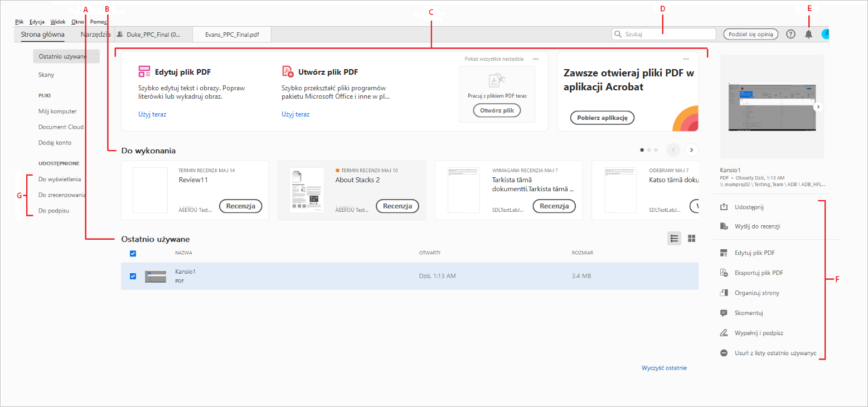868x407 pixels.
Task: Select Do wyświetlenia in the sidebar
Action: click(60, 180)
